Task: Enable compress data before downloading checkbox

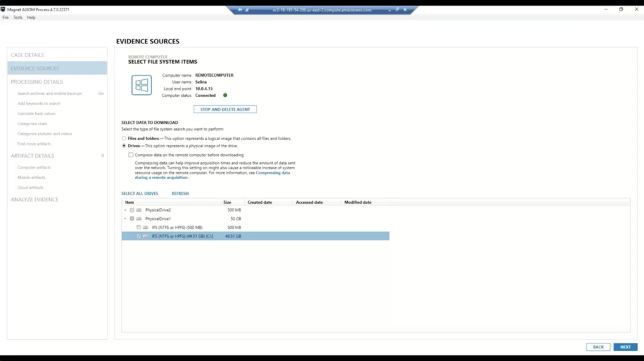Action: [131, 155]
